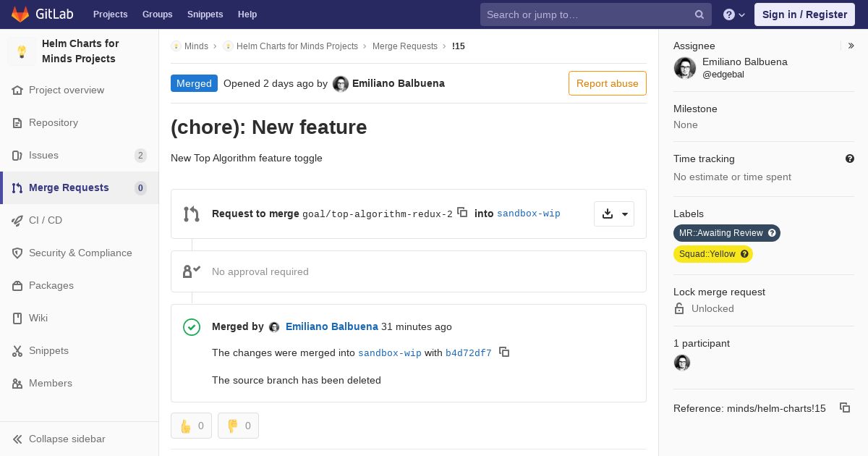Click the Squad::Yellow label
The height and width of the screenshot is (456, 868).
click(707, 254)
